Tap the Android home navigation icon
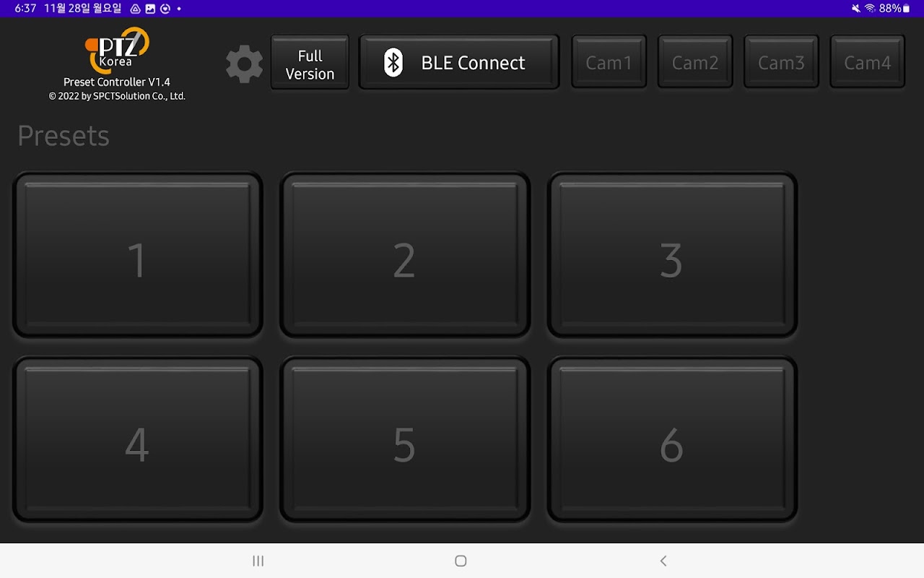 461,561
